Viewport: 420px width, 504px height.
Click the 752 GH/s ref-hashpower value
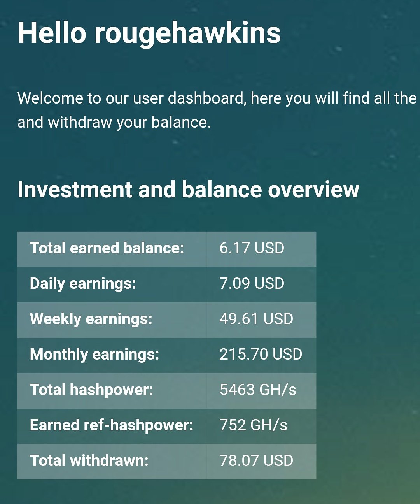(x=254, y=425)
